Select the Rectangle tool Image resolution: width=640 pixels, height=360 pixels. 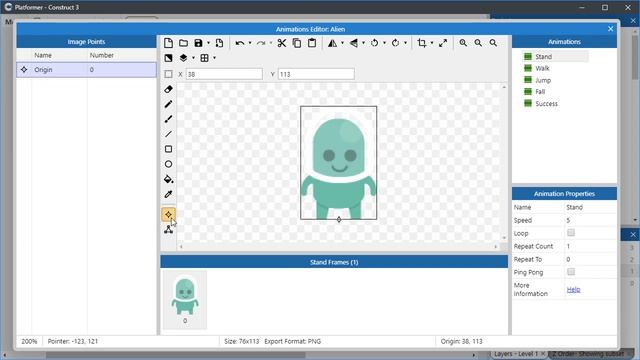click(168, 149)
